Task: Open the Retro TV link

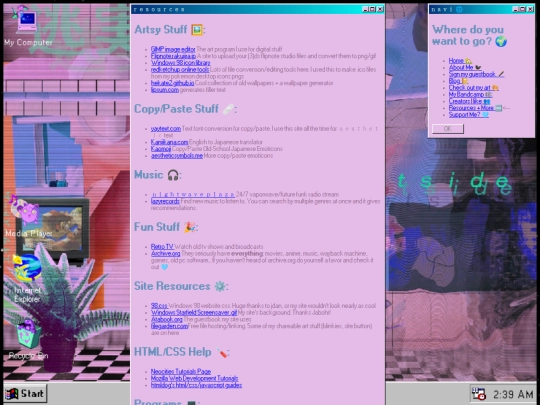Action: pyautogui.click(x=162, y=247)
